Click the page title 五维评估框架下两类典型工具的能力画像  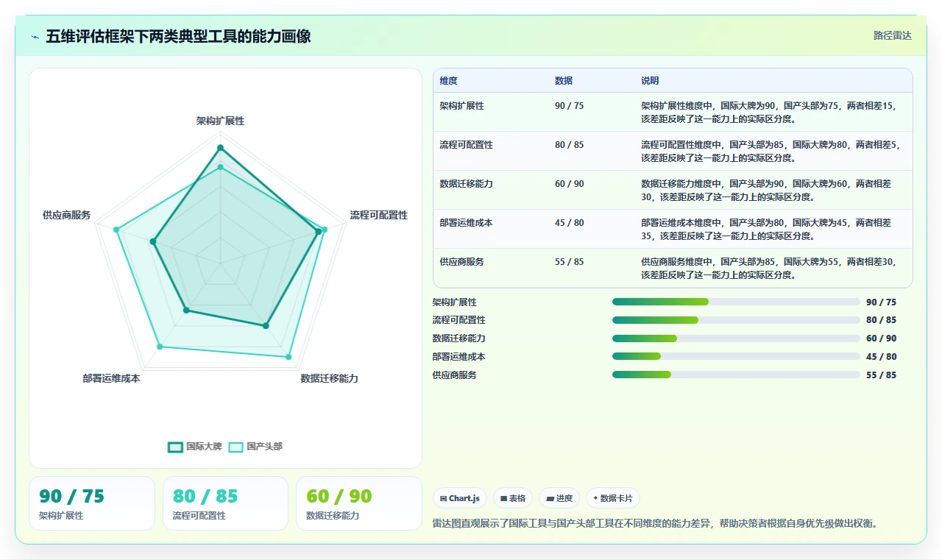tap(178, 36)
